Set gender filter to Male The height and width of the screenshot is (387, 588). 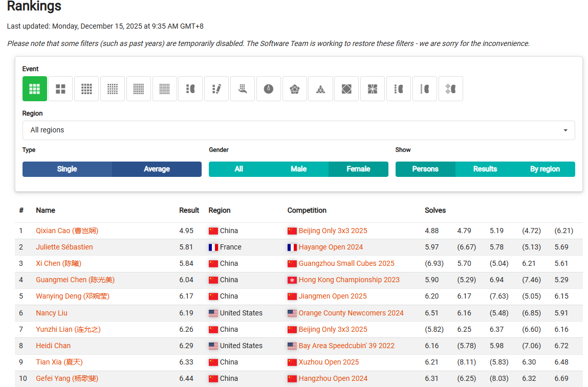coord(298,169)
